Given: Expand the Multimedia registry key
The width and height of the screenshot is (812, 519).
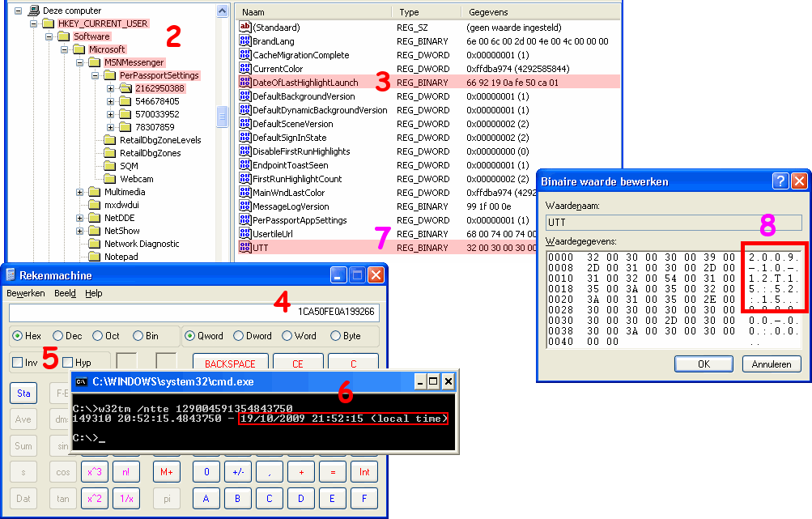Looking at the screenshot, I should pyautogui.click(x=79, y=192).
